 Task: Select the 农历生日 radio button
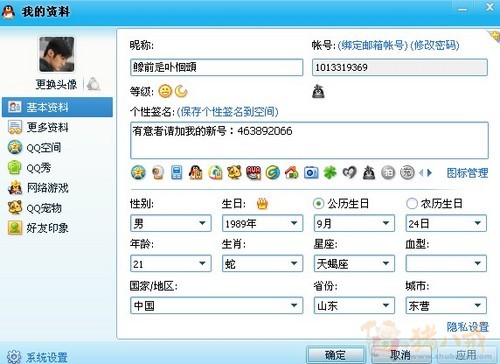point(412,203)
